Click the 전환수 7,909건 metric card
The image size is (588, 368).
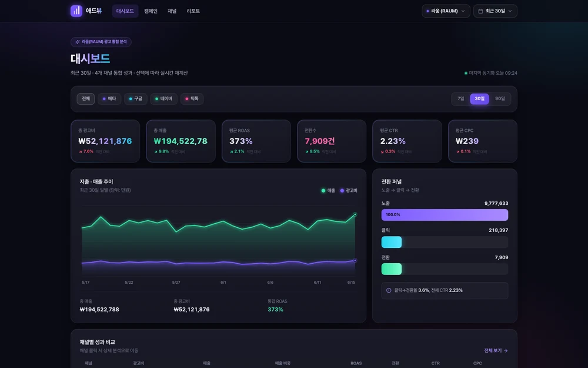332,141
